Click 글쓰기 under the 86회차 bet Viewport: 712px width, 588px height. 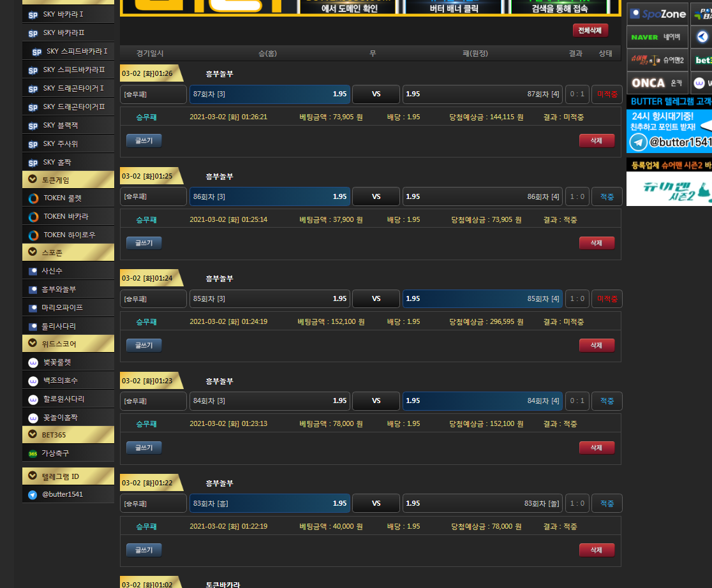[144, 243]
